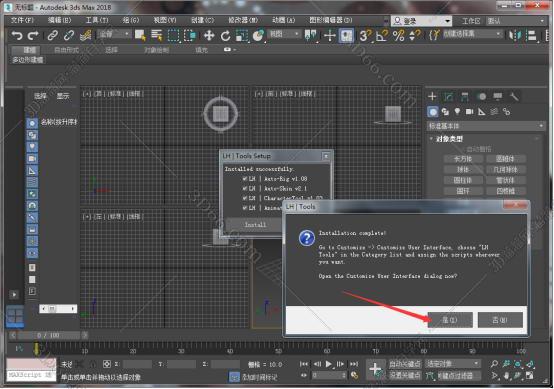Viewport: 554px width, 389px height.
Task: Collapse the 对象类型 rollout
Action: pyautogui.click(x=449, y=139)
